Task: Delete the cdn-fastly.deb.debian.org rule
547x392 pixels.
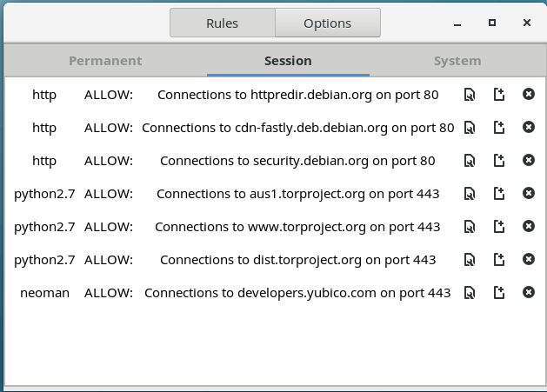Action: 528,128
